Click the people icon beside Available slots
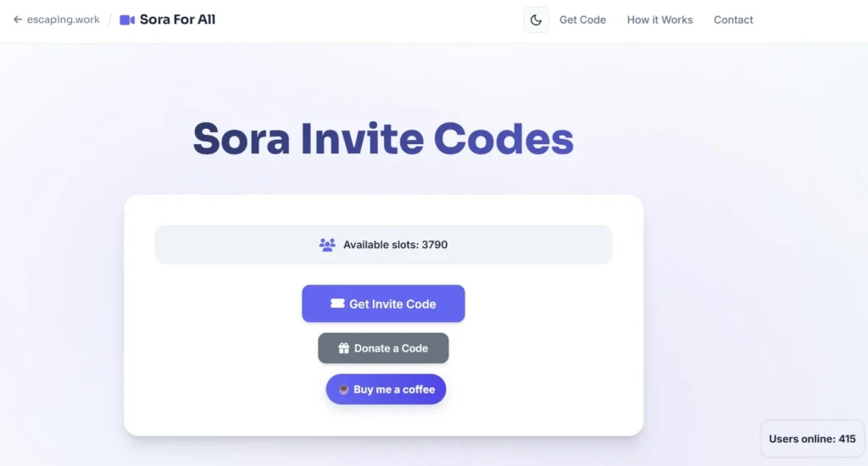This screenshot has height=466, width=868. (327, 245)
